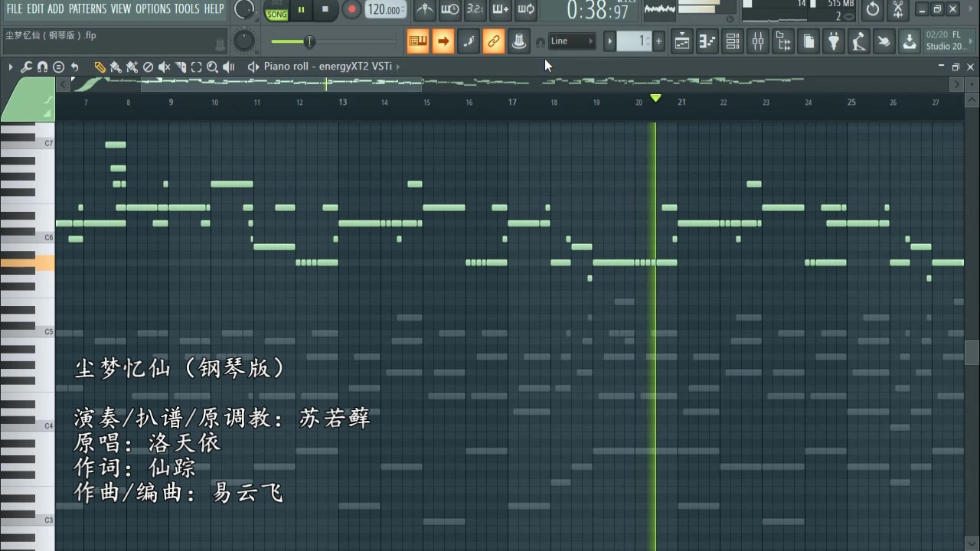Click the 120.000 tempo field
The height and width of the screenshot is (551, 980).
coord(386,10)
